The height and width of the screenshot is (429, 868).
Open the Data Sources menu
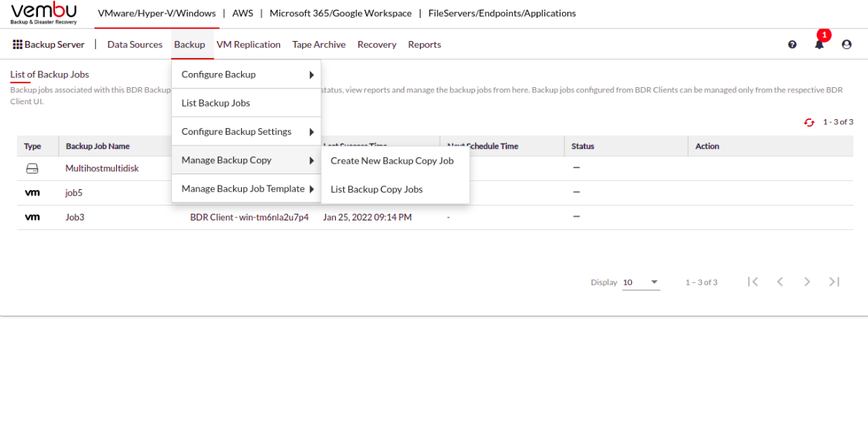135,44
